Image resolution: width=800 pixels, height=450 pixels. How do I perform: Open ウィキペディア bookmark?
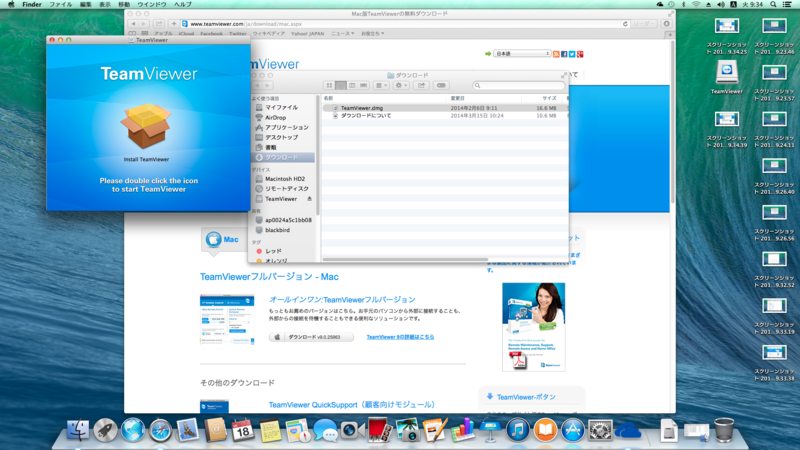click(268, 34)
